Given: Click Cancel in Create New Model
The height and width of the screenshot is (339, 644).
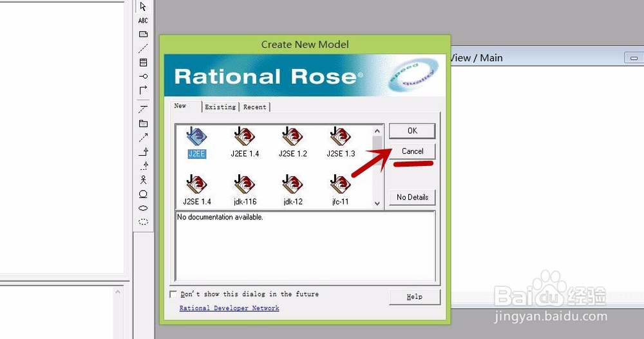Looking at the screenshot, I should [412, 151].
